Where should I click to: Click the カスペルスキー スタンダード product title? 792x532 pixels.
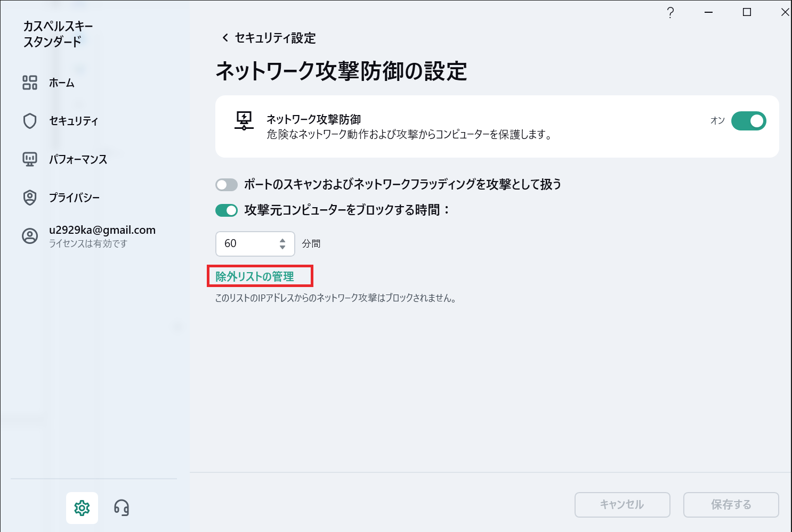point(58,34)
